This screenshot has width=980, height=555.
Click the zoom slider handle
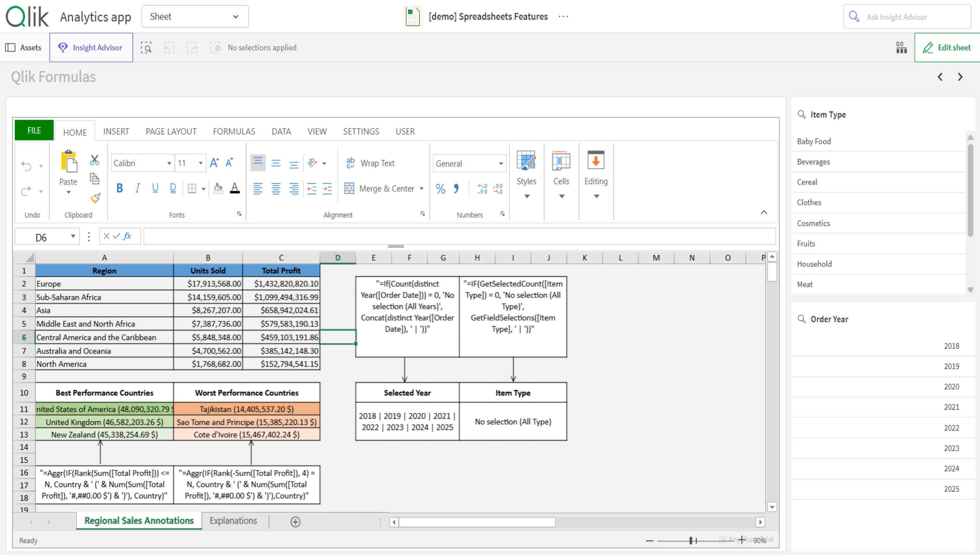click(691, 540)
